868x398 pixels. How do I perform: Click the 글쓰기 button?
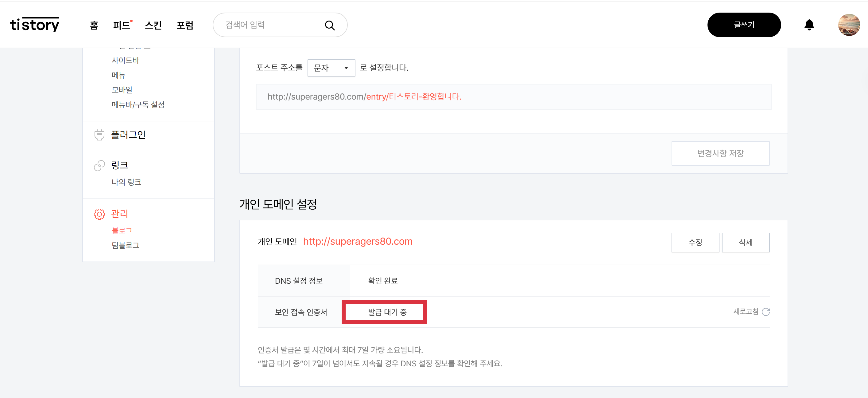(744, 25)
